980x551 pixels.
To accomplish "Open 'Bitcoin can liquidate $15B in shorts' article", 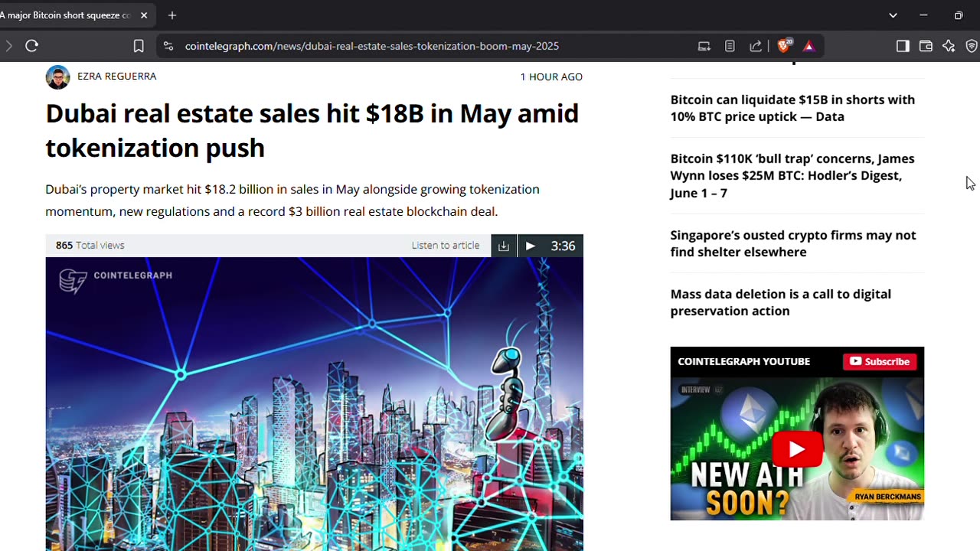I will click(x=792, y=108).
